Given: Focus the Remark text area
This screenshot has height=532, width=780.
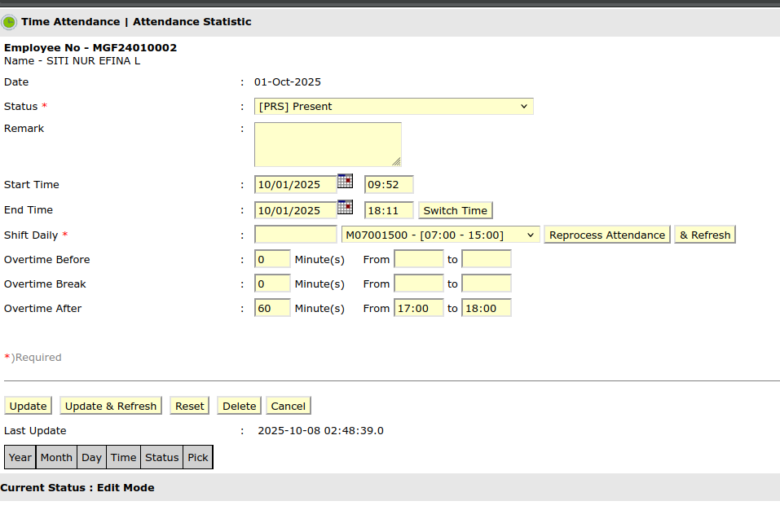Looking at the screenshot, I should point(328,144).
